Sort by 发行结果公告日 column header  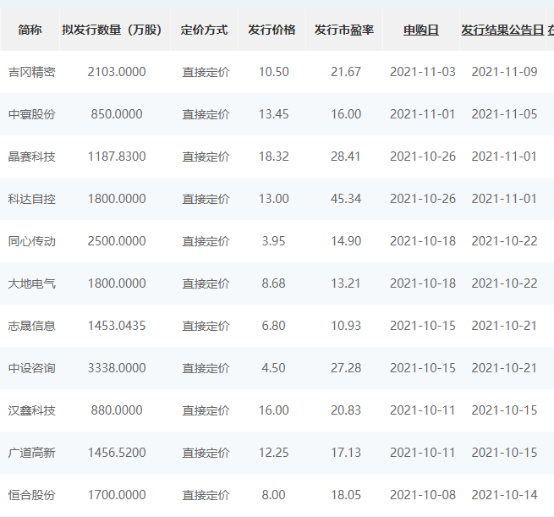click(502, 30)
